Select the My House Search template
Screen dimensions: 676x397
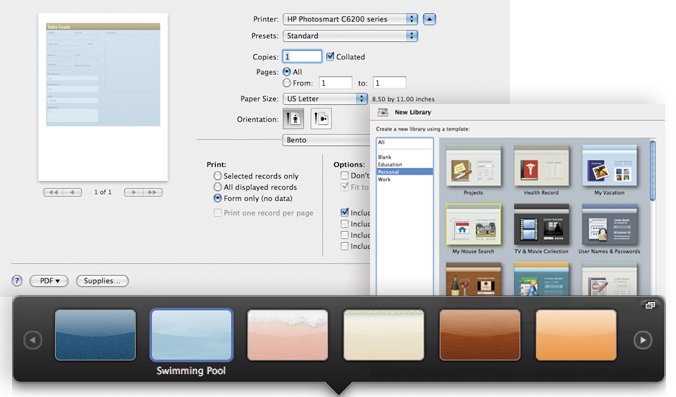473,225
